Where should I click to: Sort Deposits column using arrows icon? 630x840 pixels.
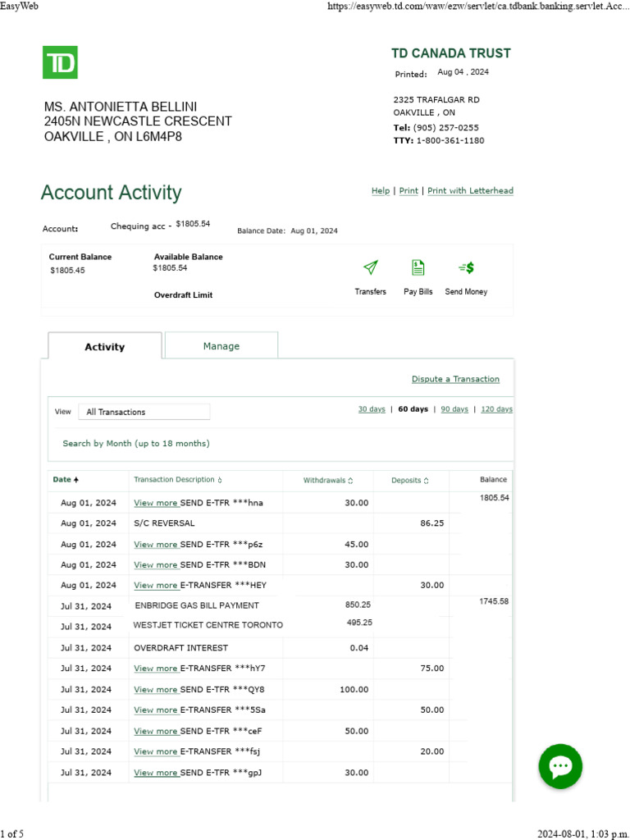(x=426, y=481)
